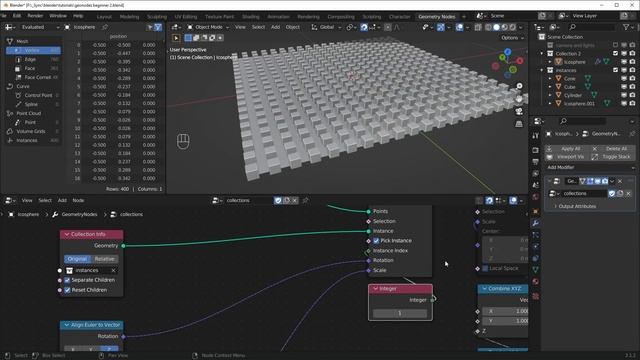The height and width of the screenshot is (360, 640).
Task: Uncheck Collection 2 in outliner
Action: pyautogui.click(x=616, y=53)
